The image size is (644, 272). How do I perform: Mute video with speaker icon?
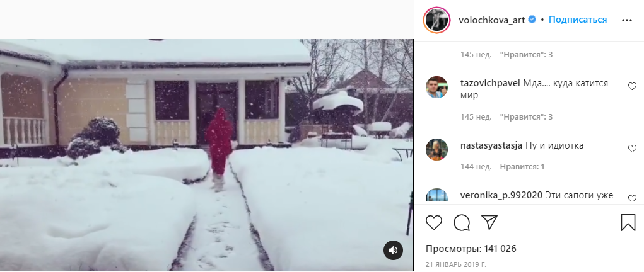click(393, 250)
